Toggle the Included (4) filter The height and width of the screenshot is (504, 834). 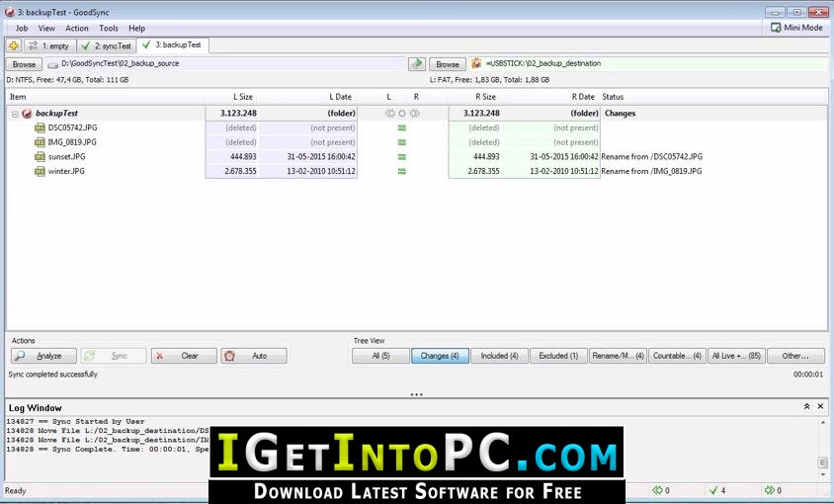pos(499,356)
